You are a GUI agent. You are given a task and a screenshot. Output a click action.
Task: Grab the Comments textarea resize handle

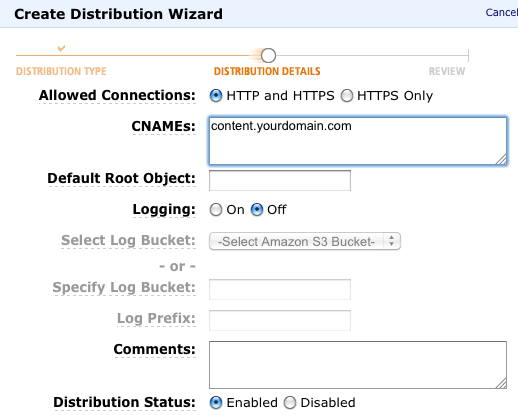(x=501, y=383)
